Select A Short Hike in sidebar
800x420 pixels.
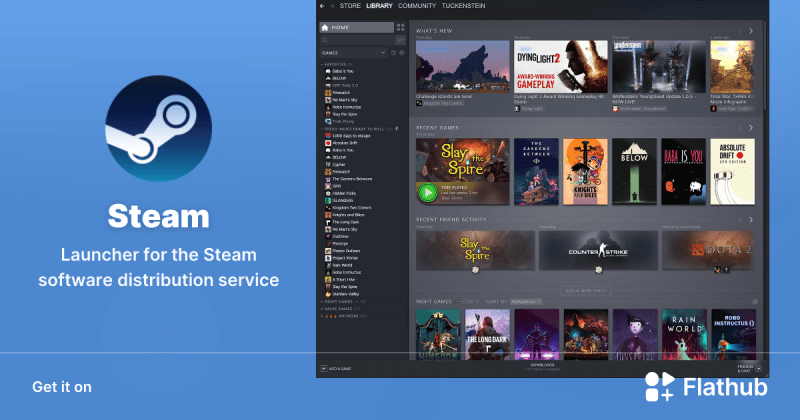(340, 279)
